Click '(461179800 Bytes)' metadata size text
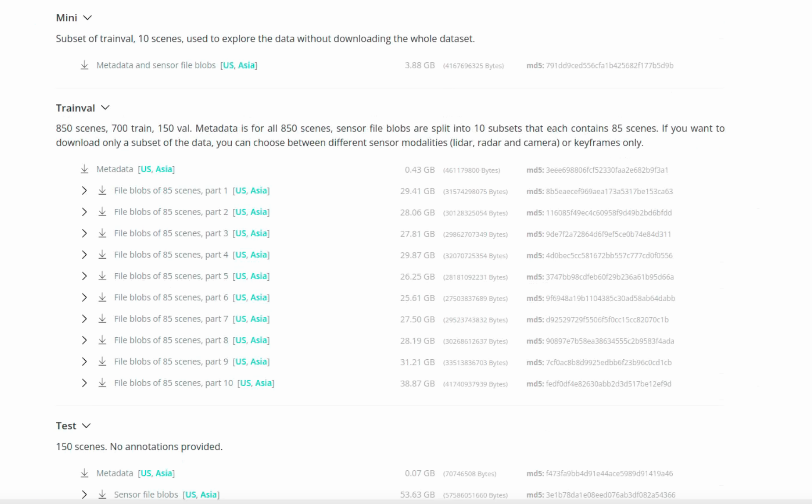 pos(472,170)
